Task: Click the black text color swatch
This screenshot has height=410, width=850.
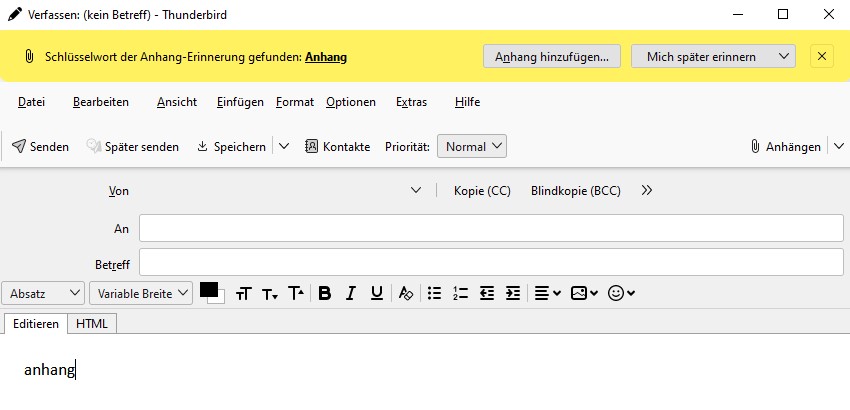Action: point(209,290)
